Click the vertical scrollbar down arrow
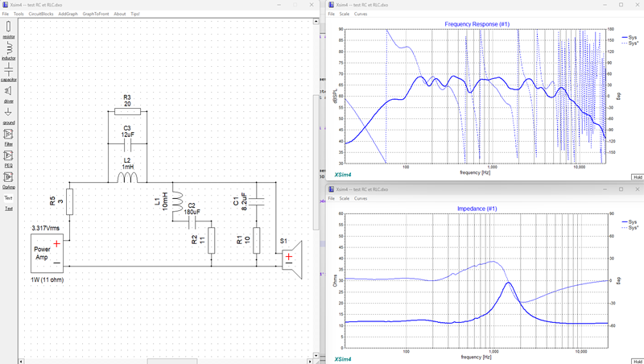 316,355
